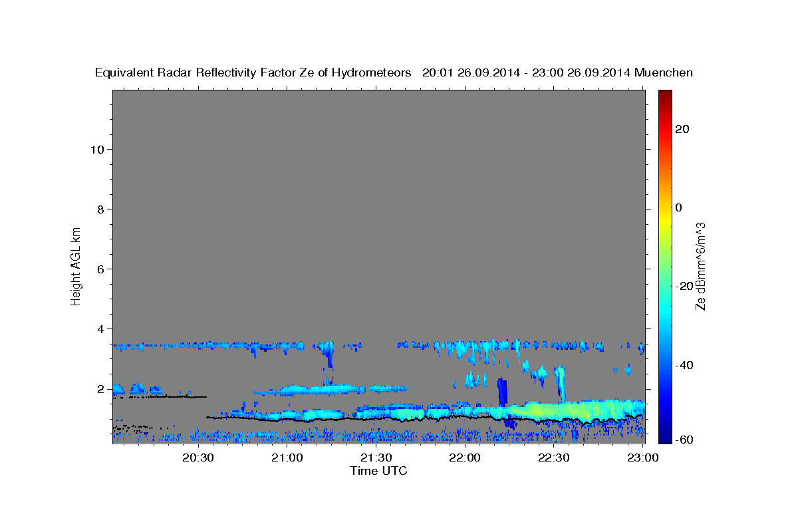Click the colorbar value '-40'
798x532 pixels.
tap(684, 364)
